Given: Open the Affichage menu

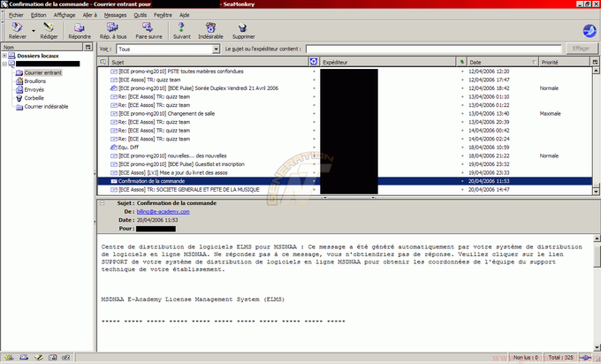Looking at the screenshot, I should [65, 15].
